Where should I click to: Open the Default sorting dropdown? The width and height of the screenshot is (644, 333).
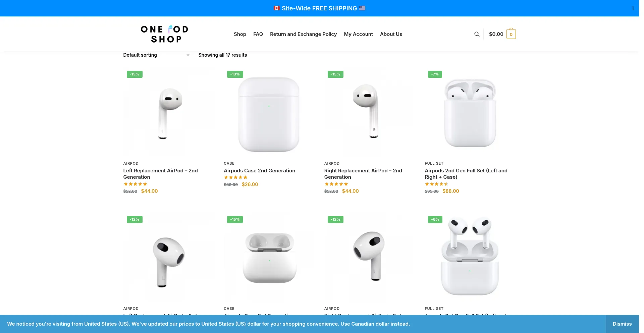click(x=156, y=55)
